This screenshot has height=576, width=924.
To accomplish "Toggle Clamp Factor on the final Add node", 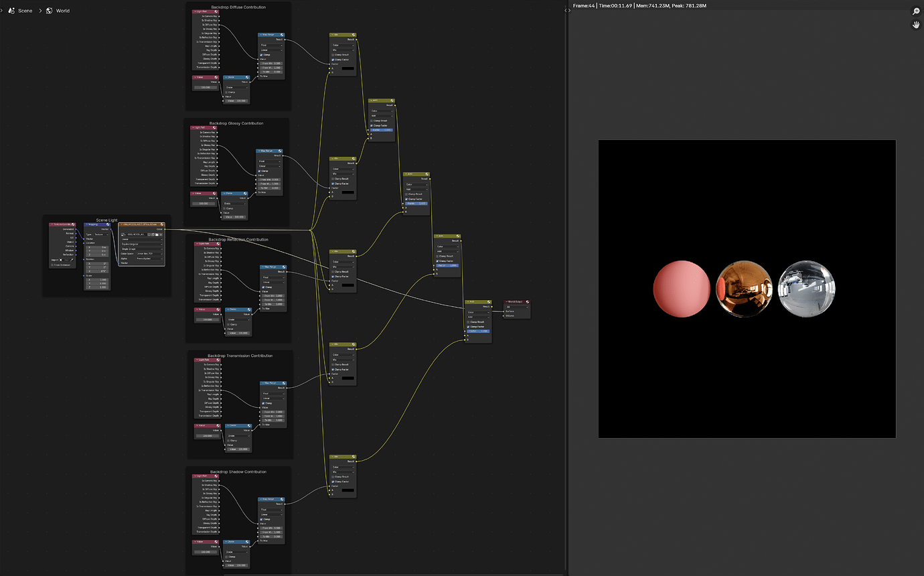I will tap(469, 326).
